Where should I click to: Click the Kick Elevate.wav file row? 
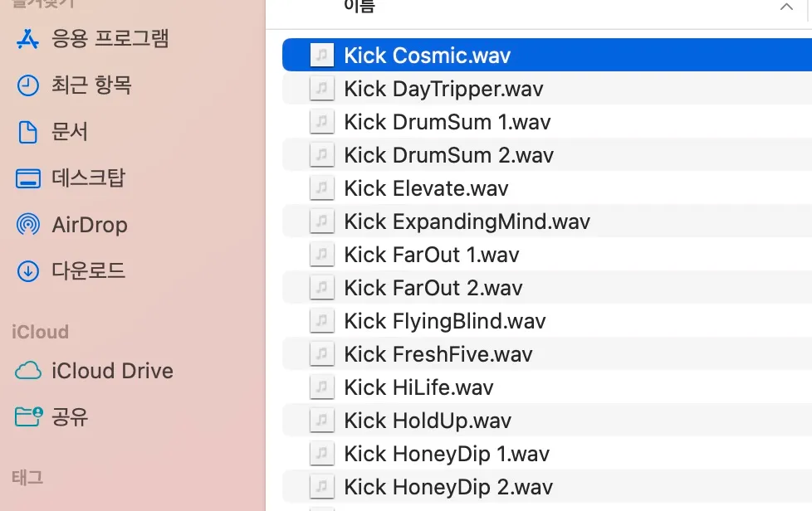pos(426,188)
